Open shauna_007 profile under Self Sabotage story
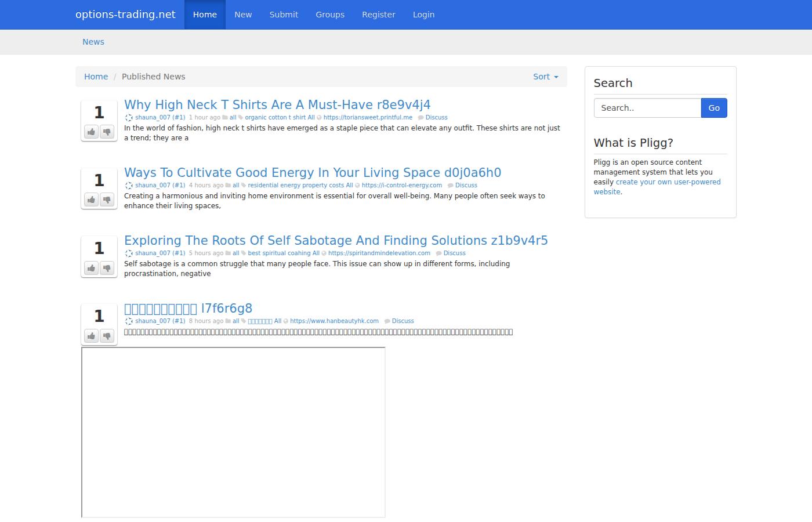812x522 pixels. 160,253
